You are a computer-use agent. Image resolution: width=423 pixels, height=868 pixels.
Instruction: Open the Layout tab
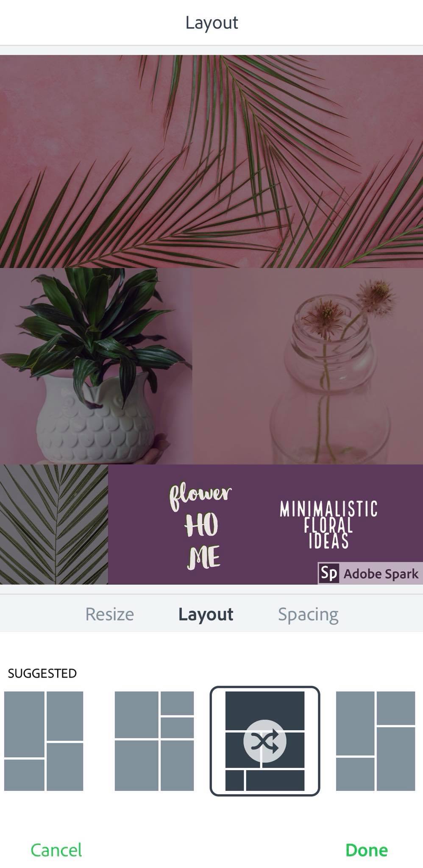pyautogui.click(x=206, y=614)
